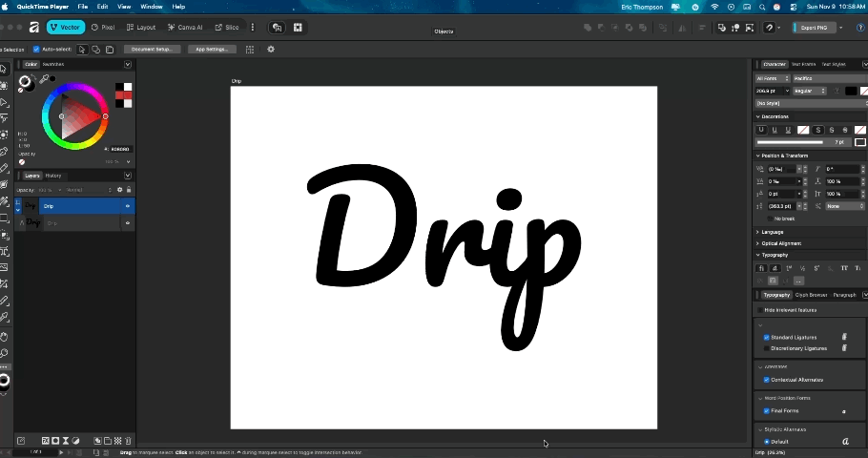Enable Hide irrelevant features checkbox
Image resolution: width=868 pixels, height=458 pixels.
click(760, 310)
